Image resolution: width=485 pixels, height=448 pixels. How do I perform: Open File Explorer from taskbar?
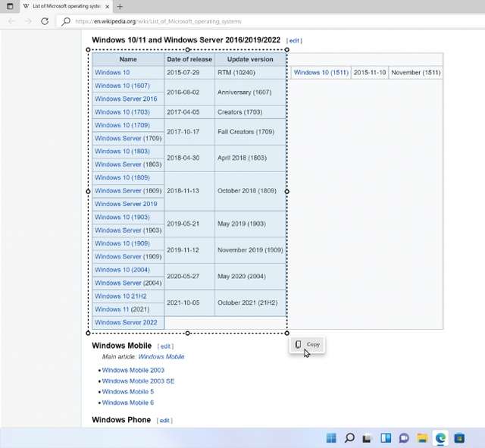coord(422,438)
